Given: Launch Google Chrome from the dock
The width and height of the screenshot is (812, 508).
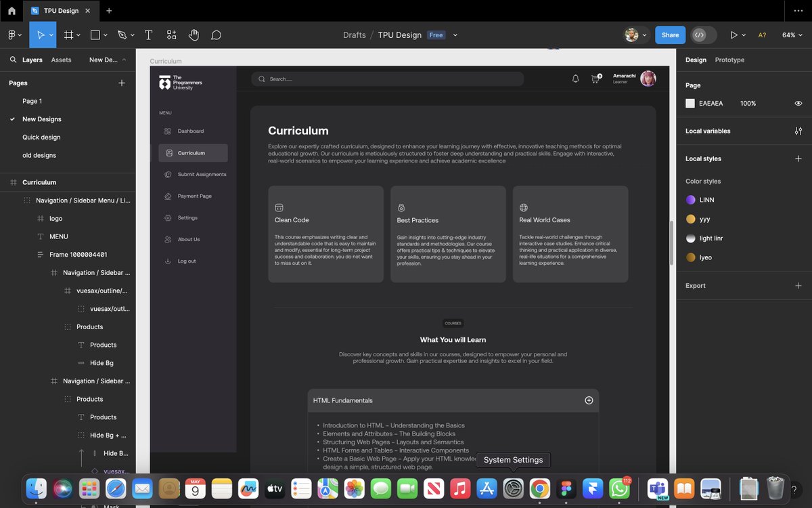Looking at the screenshot, I should click(539, 488).
